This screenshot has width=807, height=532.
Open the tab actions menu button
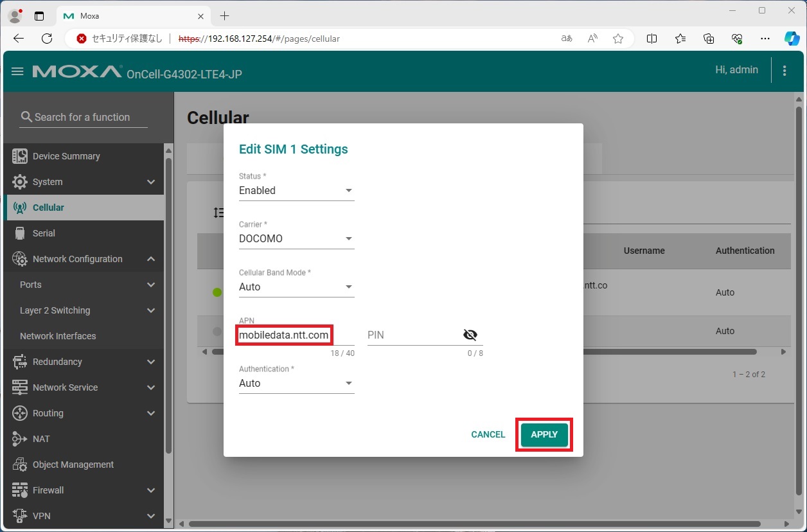[x=39, y=15]
